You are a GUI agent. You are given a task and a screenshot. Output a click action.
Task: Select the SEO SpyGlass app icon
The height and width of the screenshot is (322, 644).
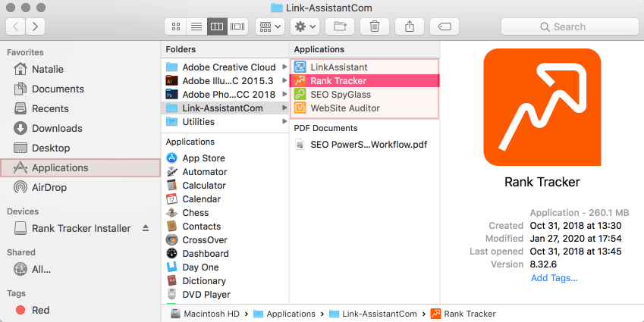coord(300,95)
